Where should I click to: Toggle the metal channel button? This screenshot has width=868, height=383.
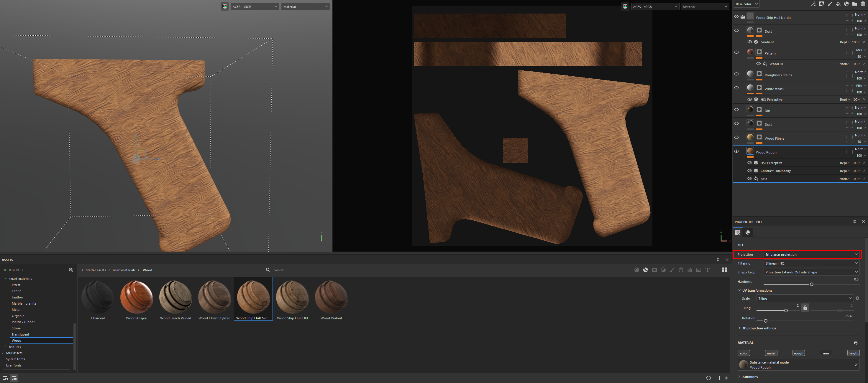771,353
